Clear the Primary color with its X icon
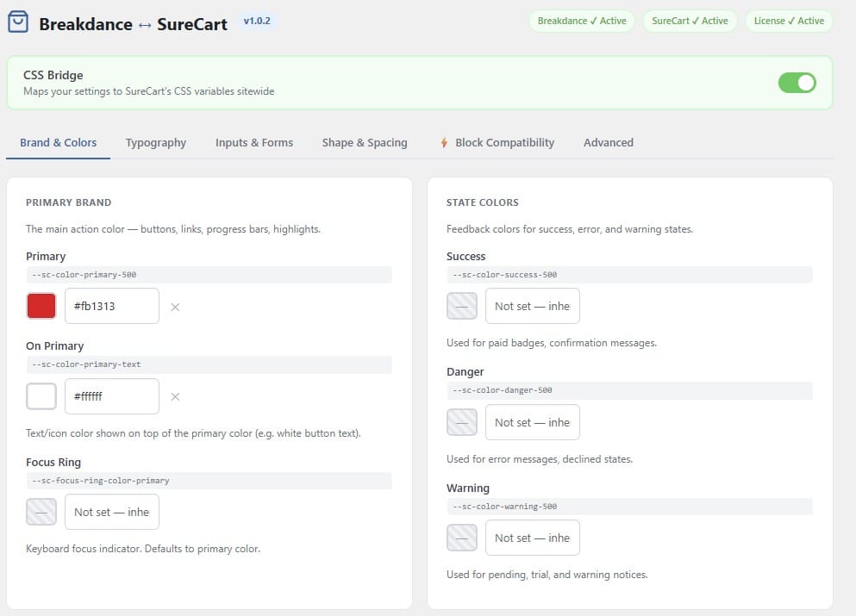856x616 pixels. click(x=175, y=308)
